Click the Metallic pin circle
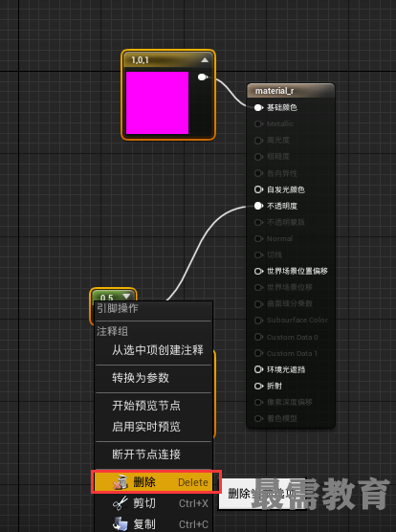The height and width of the screenshot is (532, 396). 258,123
